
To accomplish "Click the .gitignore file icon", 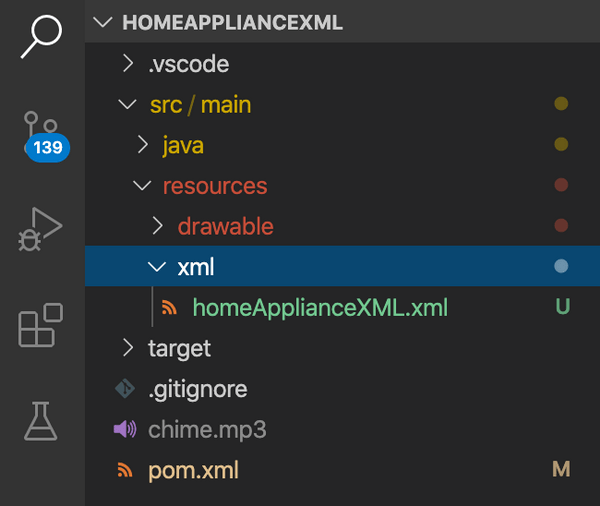I will [x=125, y=389].
